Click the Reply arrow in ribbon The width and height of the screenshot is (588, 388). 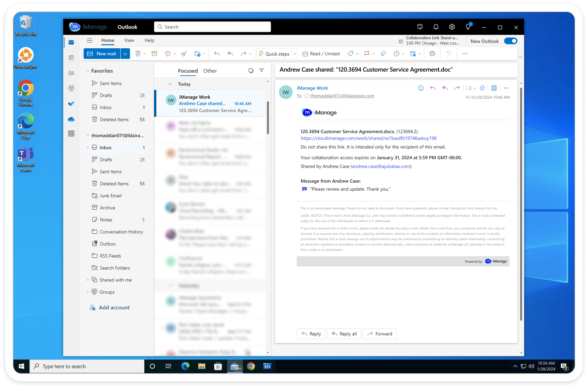pos(217,54)
